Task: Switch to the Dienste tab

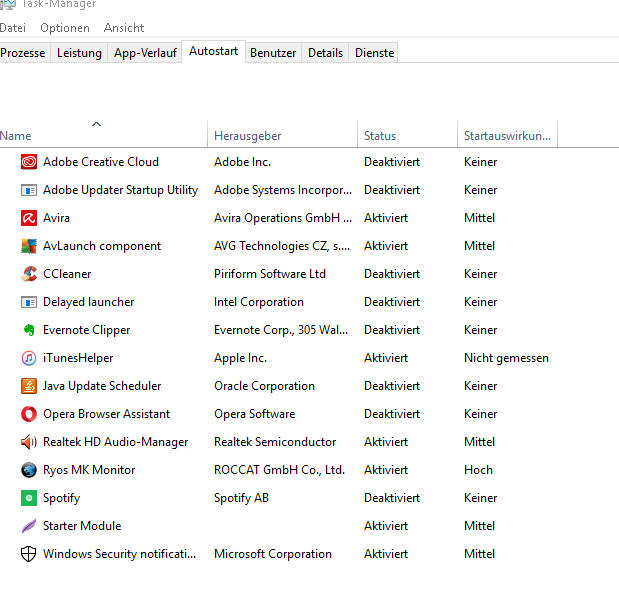Action: point(375,53)
